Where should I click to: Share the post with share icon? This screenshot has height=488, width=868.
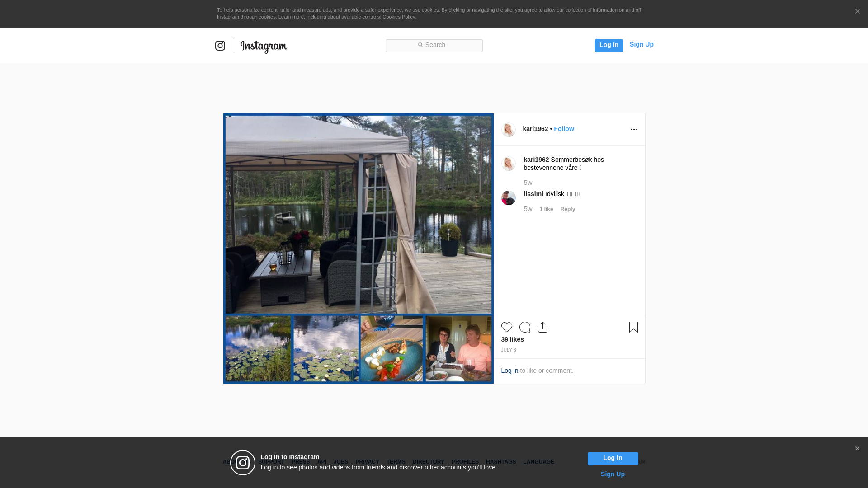pyautogui.click(x=543, y=327)
